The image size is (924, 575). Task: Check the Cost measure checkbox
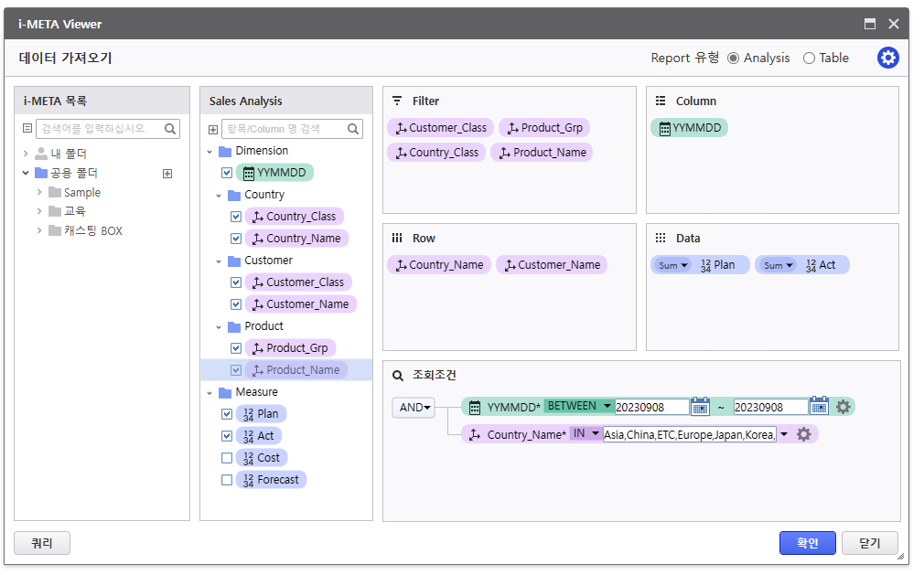tap(227, 458)
